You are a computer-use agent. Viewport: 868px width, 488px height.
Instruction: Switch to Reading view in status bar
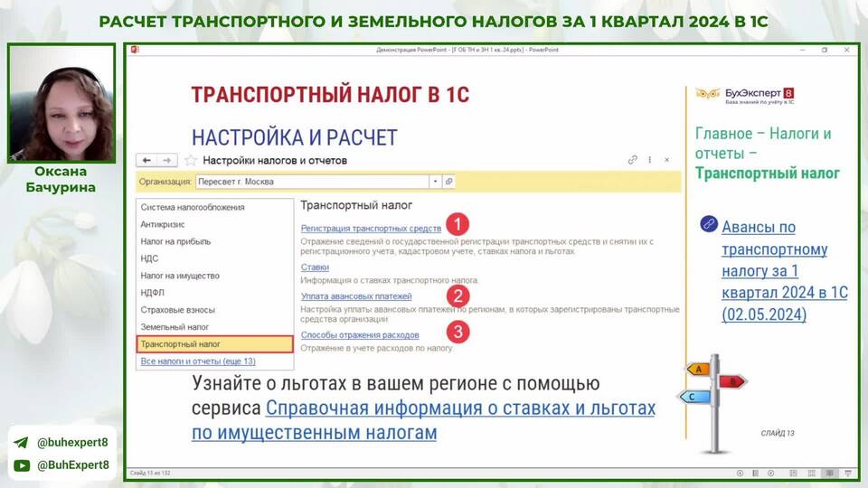829,473
